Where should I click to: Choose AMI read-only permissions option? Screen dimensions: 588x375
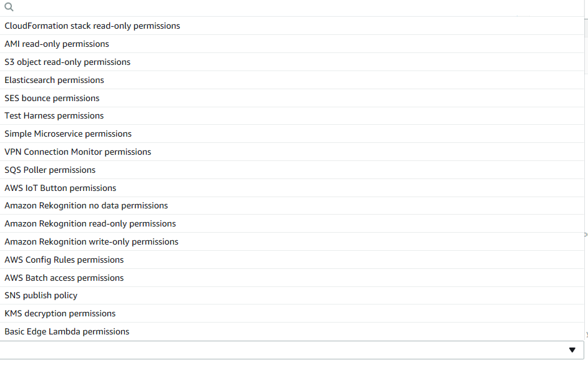[57, 44]
